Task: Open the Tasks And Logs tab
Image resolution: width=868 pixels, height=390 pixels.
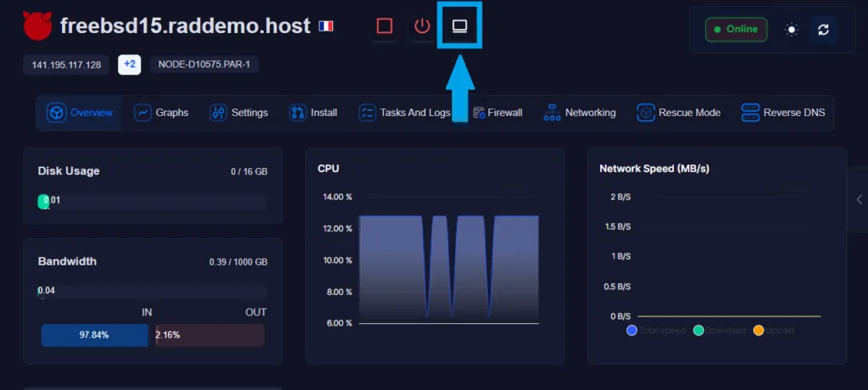Action: pyautogui.click(x=404, y=113)
